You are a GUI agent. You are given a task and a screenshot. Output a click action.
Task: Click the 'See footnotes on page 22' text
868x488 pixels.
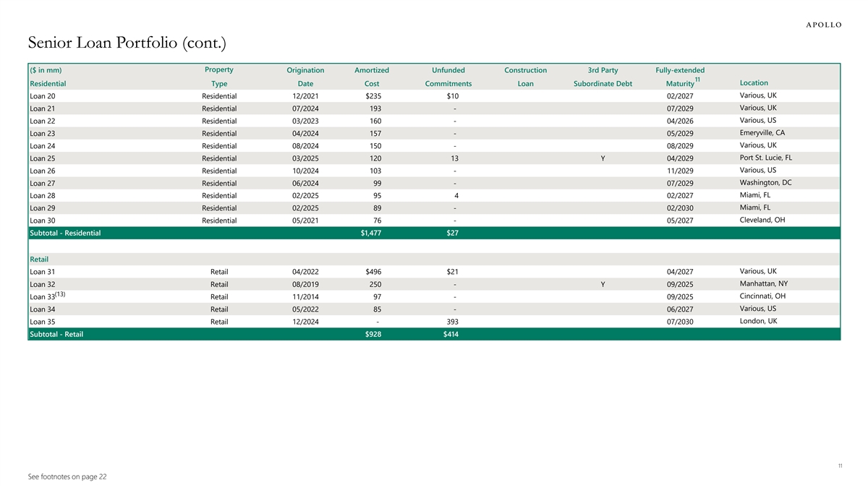coord(68,476)
